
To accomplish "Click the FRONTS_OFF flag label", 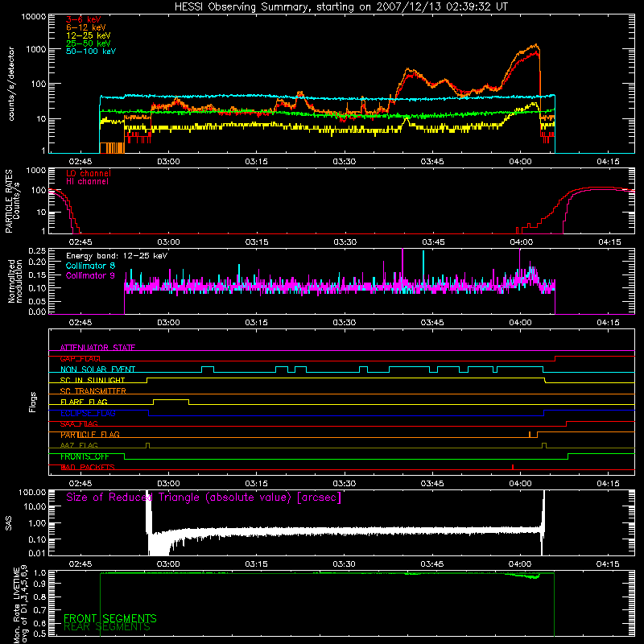I will [85, 456].
